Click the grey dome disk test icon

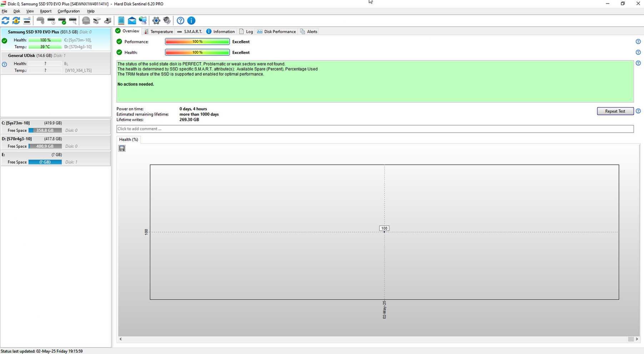tap(86, 21)
